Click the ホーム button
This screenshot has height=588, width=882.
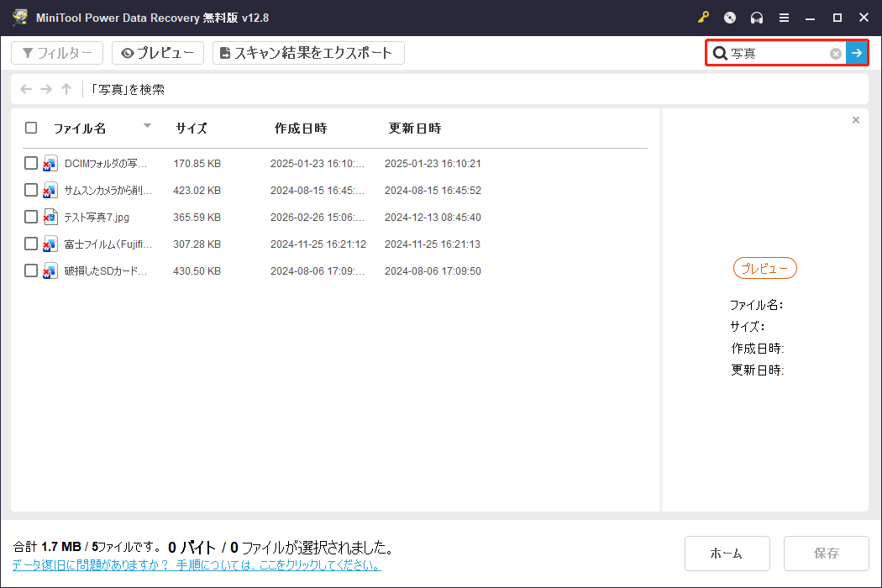click(x=727, y=553)
